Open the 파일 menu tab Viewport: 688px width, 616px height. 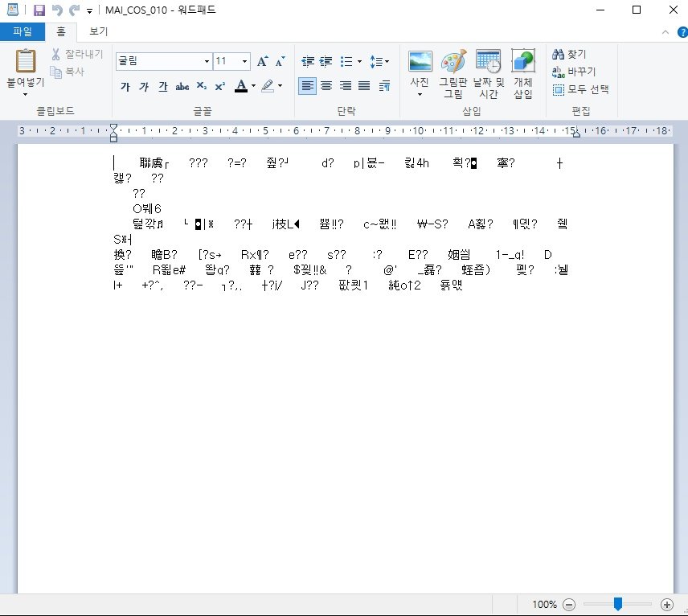[23, 31]
